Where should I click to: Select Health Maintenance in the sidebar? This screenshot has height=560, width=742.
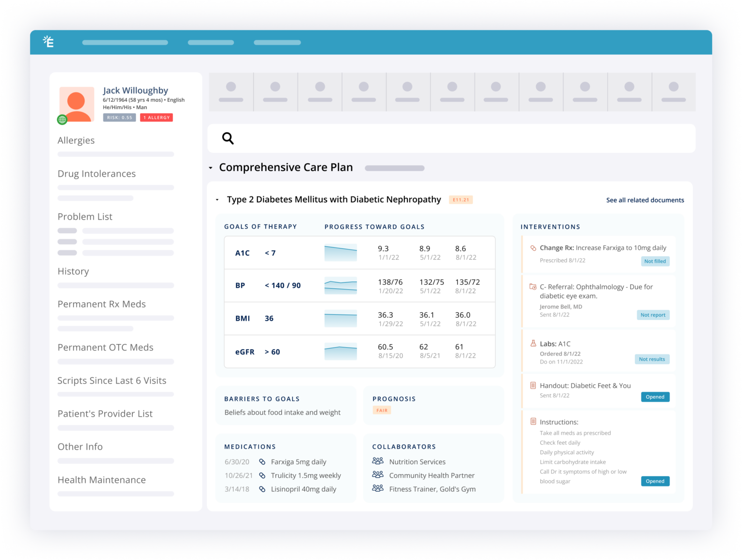(102, 479)
